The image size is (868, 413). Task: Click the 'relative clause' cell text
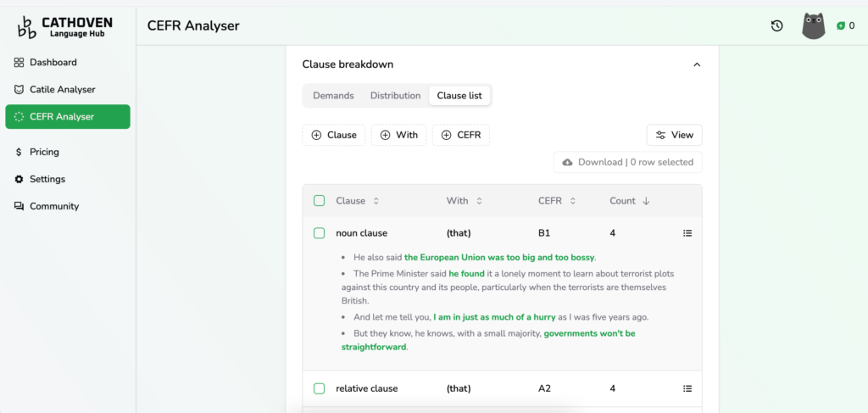(366, 388)
